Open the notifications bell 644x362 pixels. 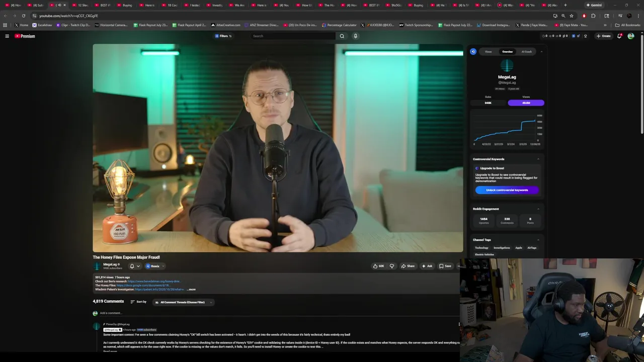pyautogui.click(x=619, y=36)
